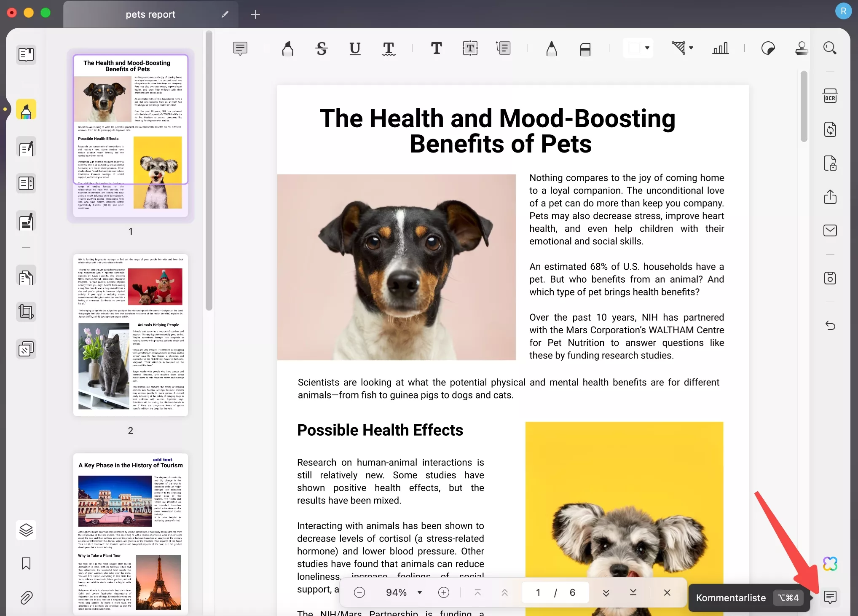The image size is (858, 616).
Task: Click the Undo arrow icon
Action: [830, 325]
